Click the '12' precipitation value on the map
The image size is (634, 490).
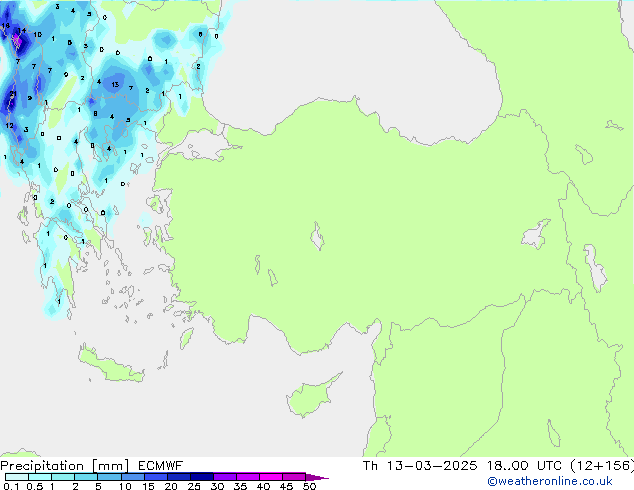tap(9, 125)
